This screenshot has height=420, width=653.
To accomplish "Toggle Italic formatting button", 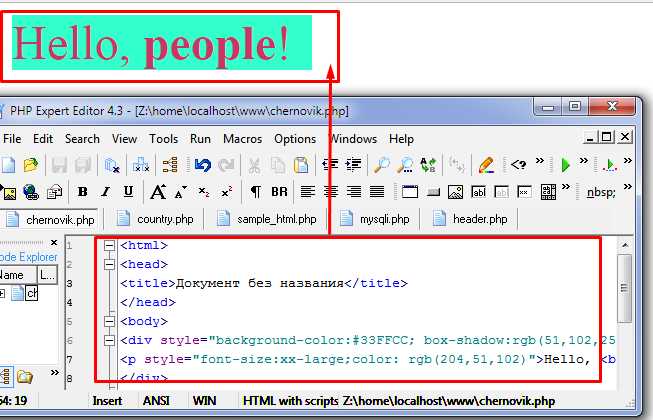I will 105,192.
